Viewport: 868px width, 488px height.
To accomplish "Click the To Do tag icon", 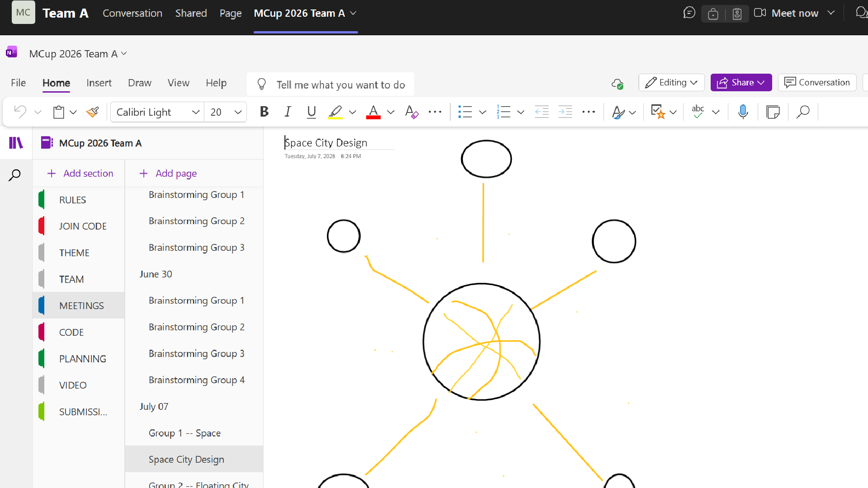I will (658, 112).
